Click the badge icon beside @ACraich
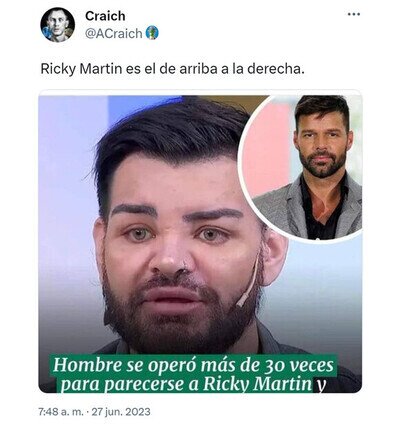The image size is (400, 426). click(152, 33)
